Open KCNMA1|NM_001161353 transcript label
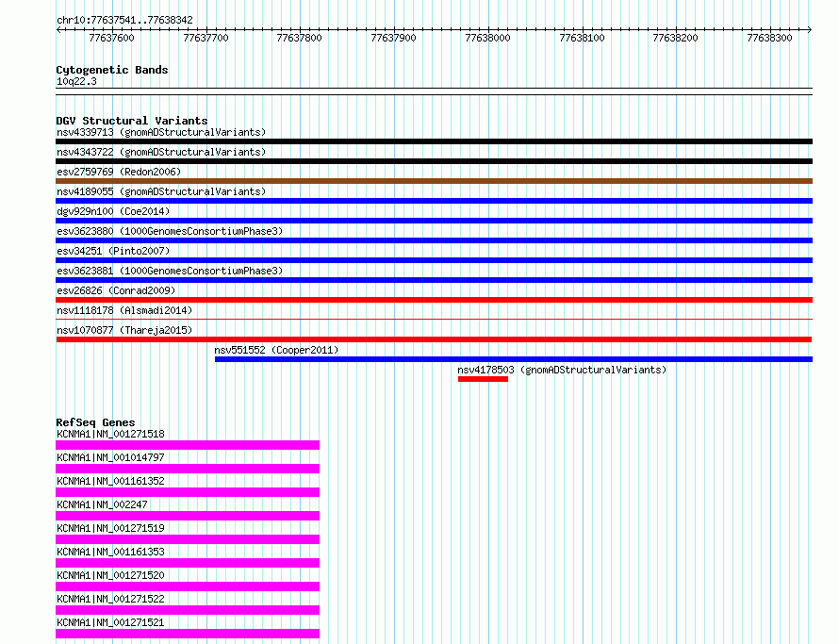839x644 pixels. pos(110,552)
